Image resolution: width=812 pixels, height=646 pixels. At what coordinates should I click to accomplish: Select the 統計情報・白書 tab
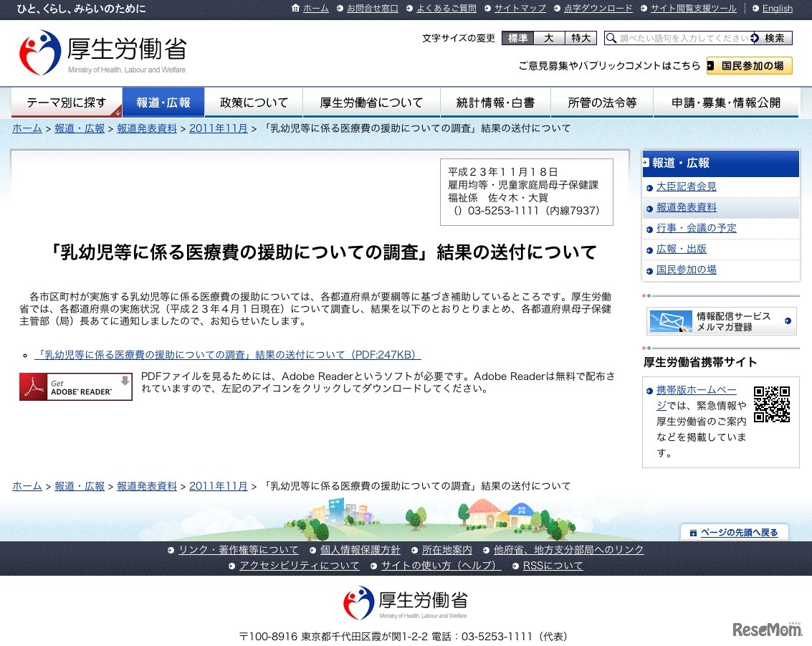coord(495,103)
